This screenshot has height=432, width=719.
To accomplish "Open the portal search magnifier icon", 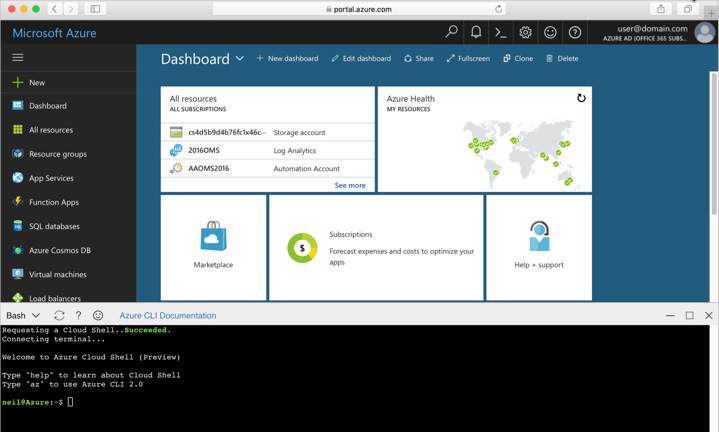I will click(451, 32).
